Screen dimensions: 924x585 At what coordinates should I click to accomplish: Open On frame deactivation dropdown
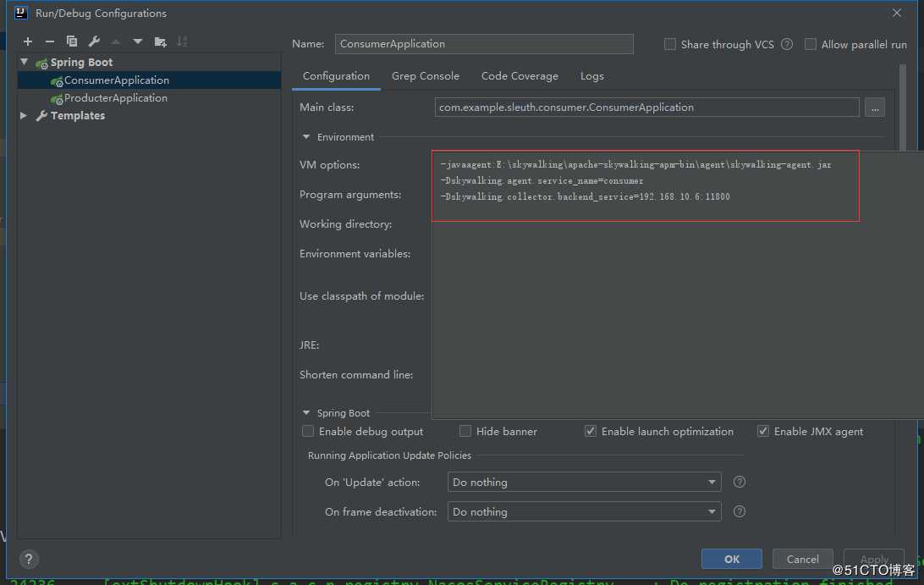(584, 511)
